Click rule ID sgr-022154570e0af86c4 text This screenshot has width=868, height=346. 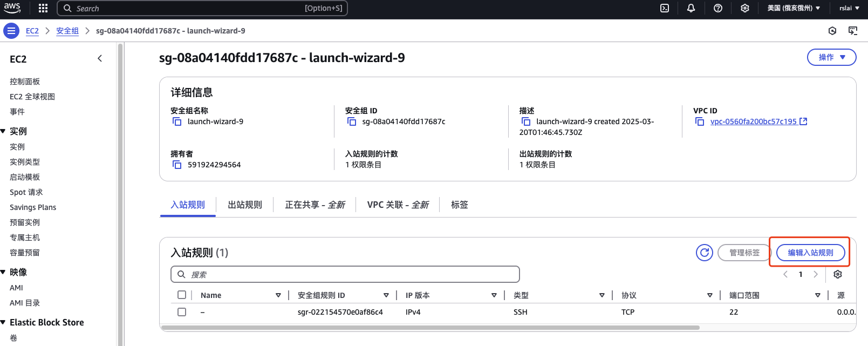pyautogui.click(x=340, y=312)
